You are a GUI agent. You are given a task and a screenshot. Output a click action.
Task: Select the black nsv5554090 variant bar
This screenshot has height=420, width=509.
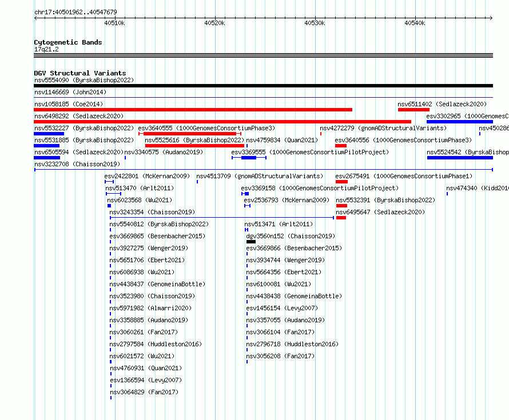pos(263,86)
